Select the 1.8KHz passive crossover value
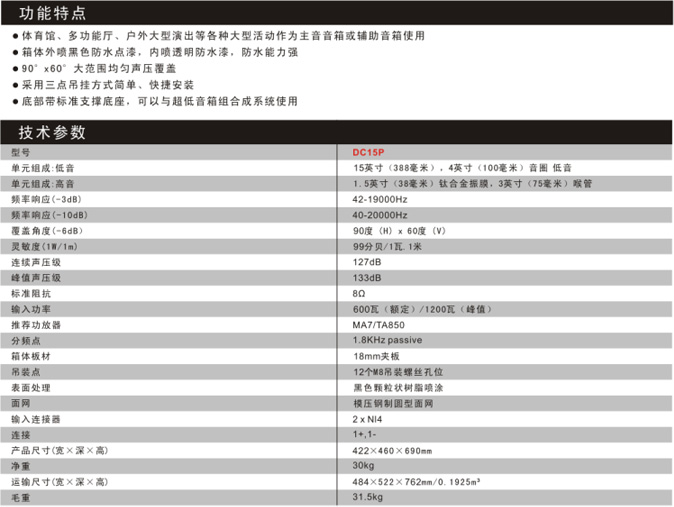This screenshot has width=674, height=507. (x=388, y=341)
